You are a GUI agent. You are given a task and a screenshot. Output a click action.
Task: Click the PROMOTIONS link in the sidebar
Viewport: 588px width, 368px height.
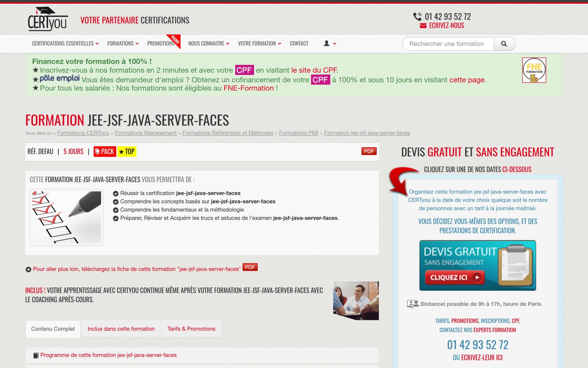(465, 321)
